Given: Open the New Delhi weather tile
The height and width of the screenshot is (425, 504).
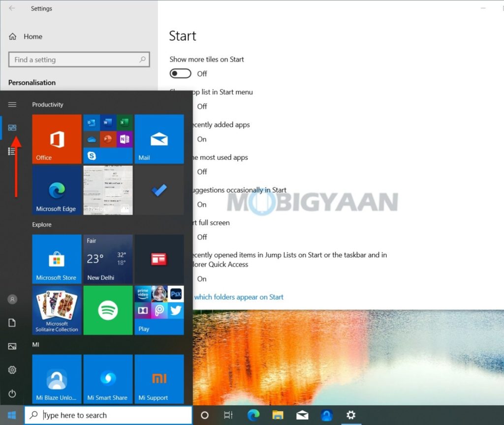Looking at the screenshot, I should tap(108, 259).
